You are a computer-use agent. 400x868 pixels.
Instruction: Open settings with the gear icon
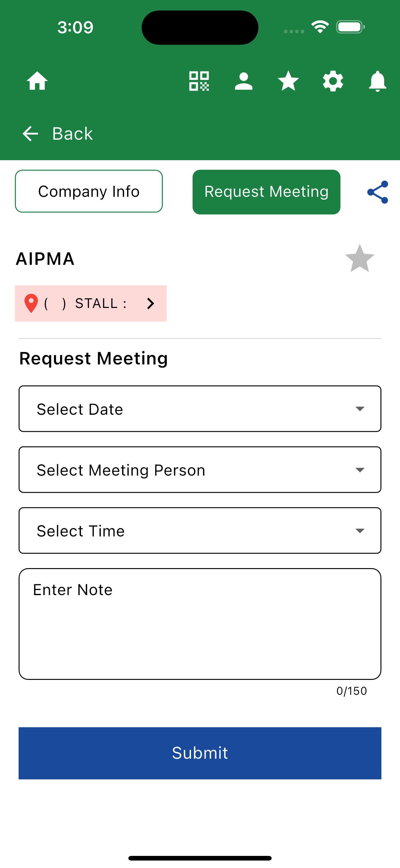(x=333, y=81)
